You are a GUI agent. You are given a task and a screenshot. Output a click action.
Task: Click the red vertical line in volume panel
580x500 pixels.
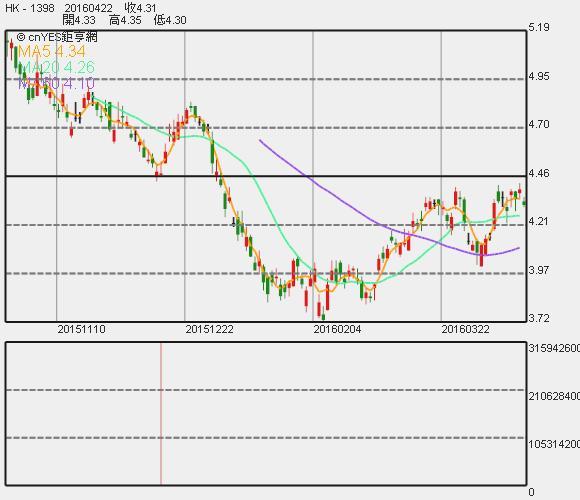pos(161,413)
